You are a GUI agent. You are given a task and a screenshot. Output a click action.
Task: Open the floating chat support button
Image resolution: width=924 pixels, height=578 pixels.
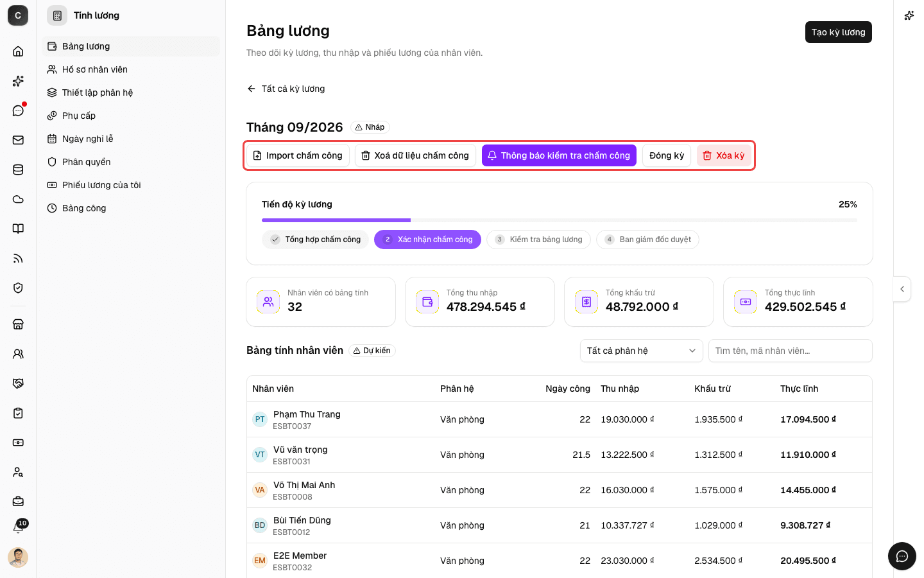tap(902, 556)
